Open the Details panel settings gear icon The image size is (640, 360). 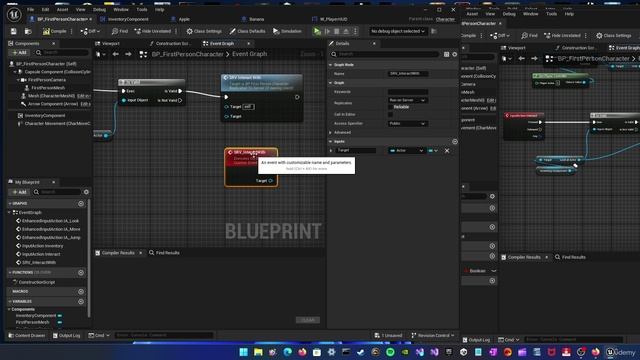point(455,54)
